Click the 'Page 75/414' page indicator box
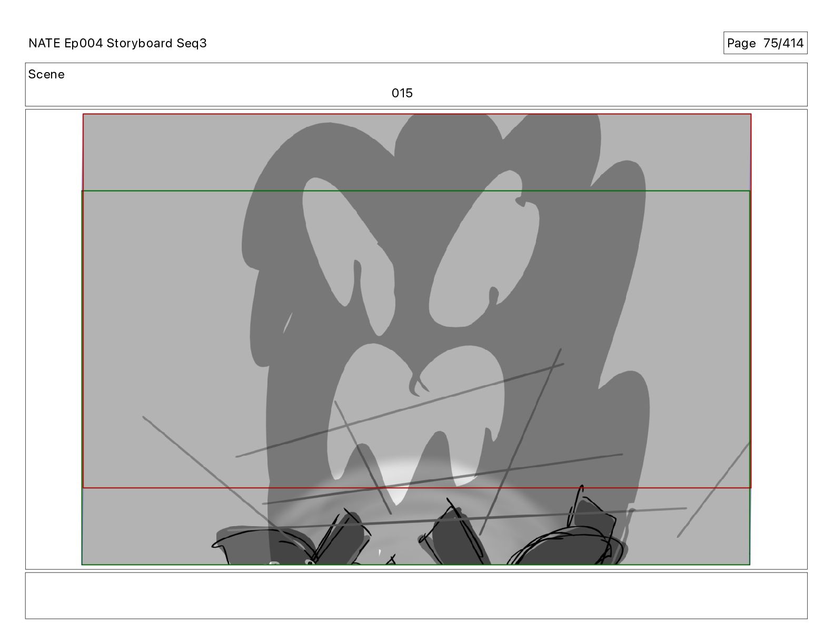 [x=765, y=43]
